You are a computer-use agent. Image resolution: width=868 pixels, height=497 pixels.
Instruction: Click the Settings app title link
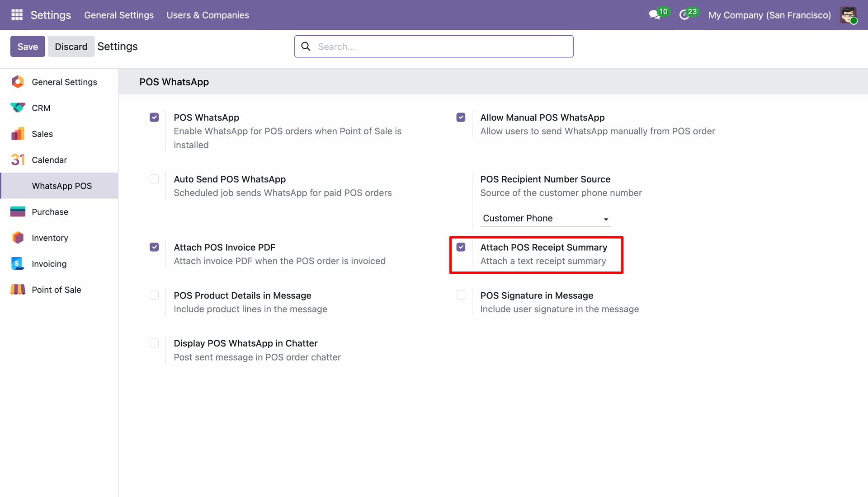(x=51, y=15)
